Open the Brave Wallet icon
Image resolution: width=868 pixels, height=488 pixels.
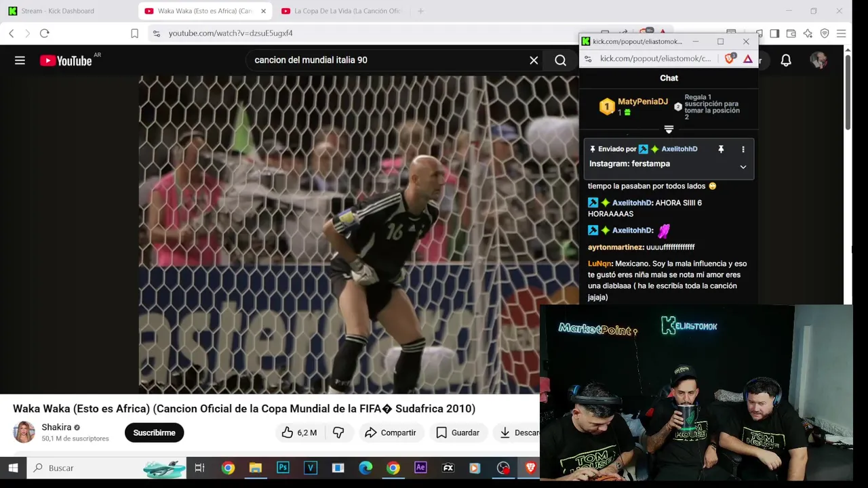click(x=791, y=33)
